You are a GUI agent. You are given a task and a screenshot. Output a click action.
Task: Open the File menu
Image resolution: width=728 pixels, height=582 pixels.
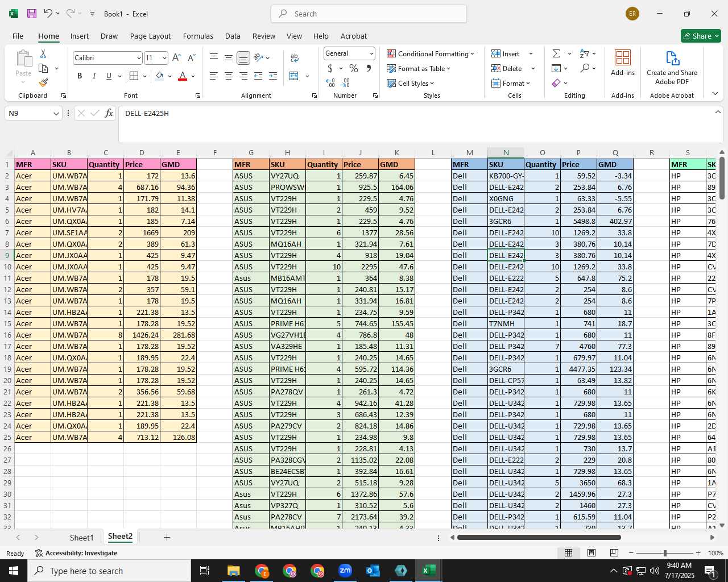point(18,36)
